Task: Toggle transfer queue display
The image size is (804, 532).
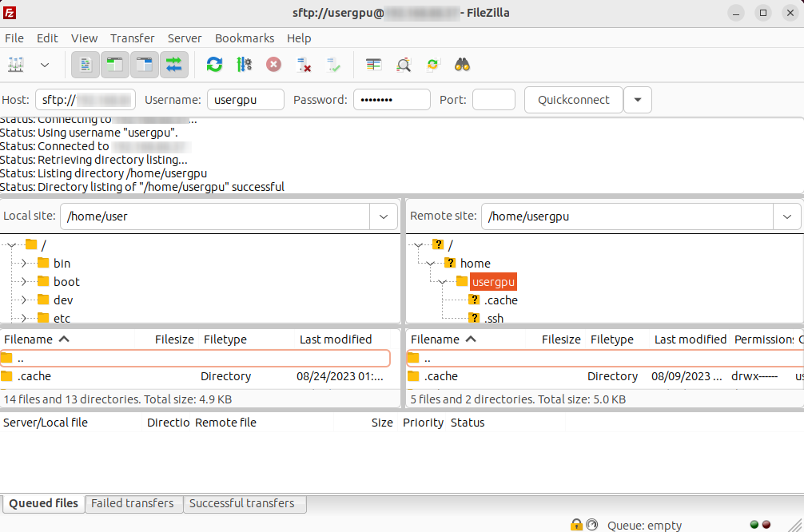Action: 173,65
